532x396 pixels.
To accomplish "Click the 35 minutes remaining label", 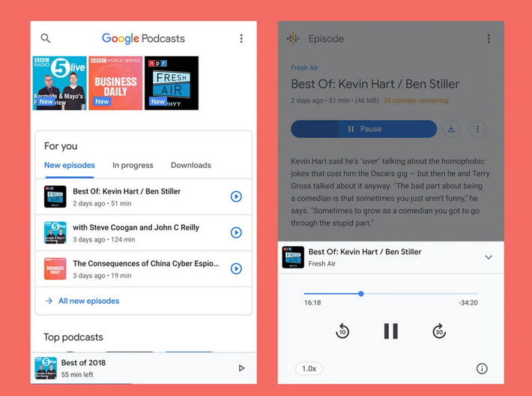I will [x=416, y=100].
